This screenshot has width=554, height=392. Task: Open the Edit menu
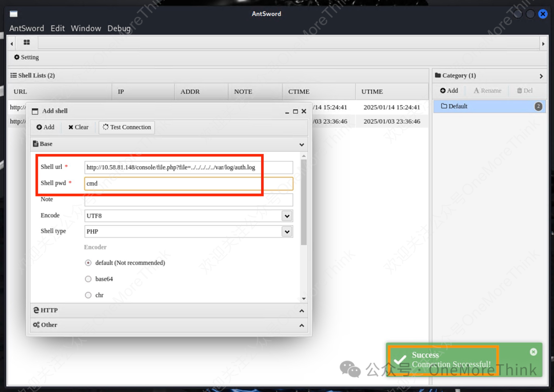tap(57, 28)
